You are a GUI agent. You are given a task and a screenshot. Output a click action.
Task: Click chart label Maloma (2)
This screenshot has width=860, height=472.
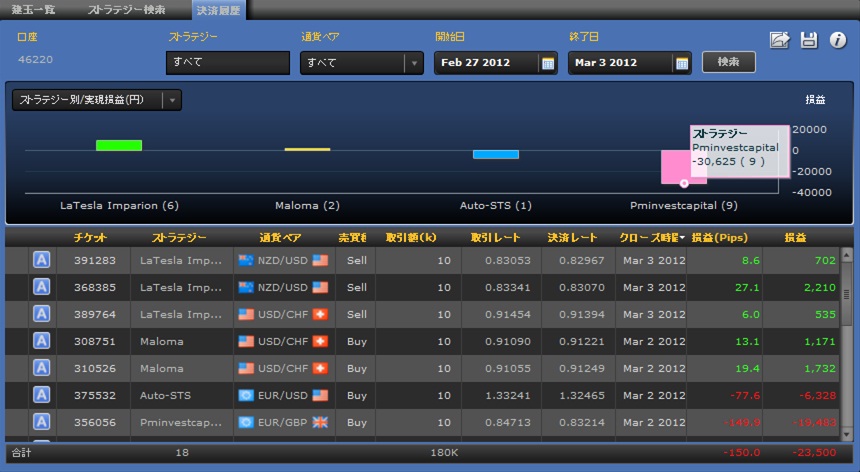tap(307, 206)
